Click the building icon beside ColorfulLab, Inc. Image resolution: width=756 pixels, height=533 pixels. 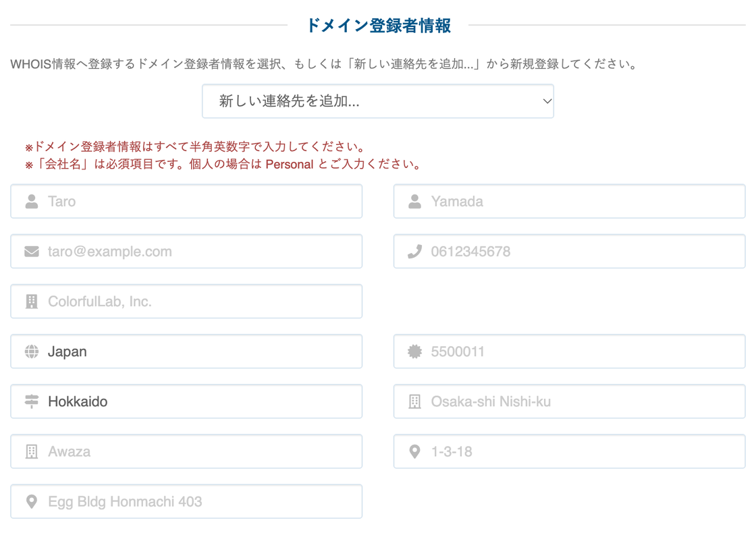(32, 302)
